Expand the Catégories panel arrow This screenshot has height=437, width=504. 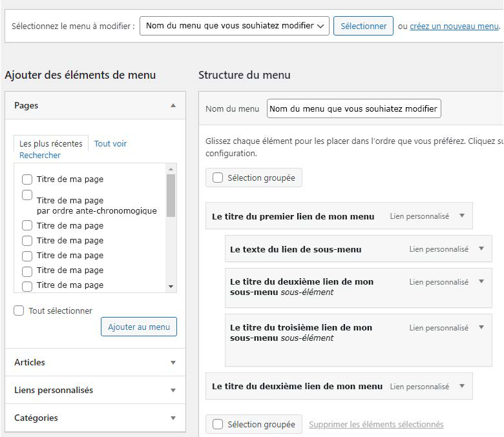(173, 418)
